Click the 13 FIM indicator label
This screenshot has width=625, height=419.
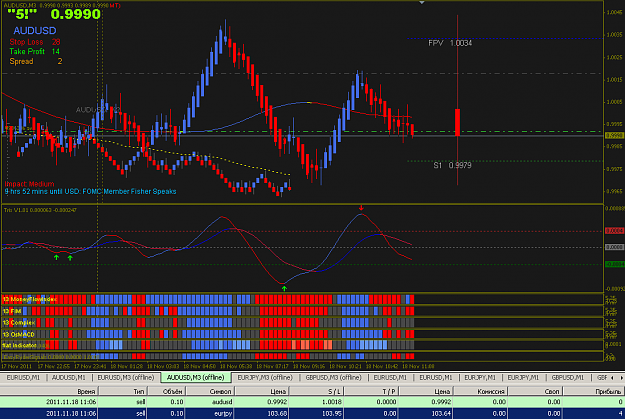[12, 311]
